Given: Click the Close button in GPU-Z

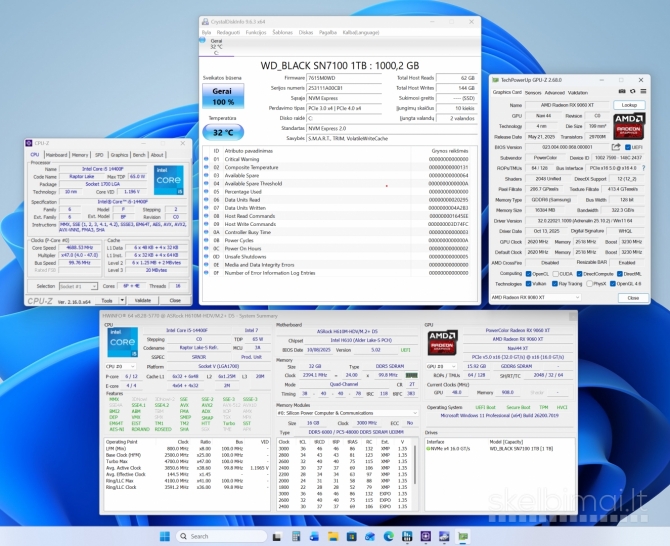Looking at the screenshot, I should click(633, 298).
